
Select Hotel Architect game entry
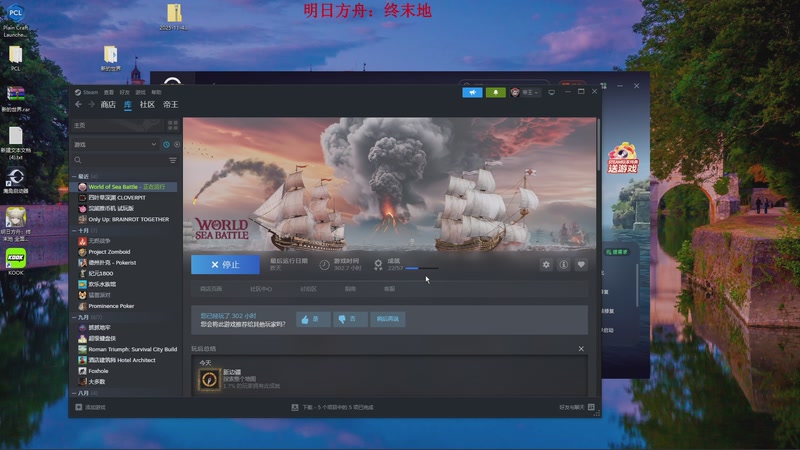124,360
